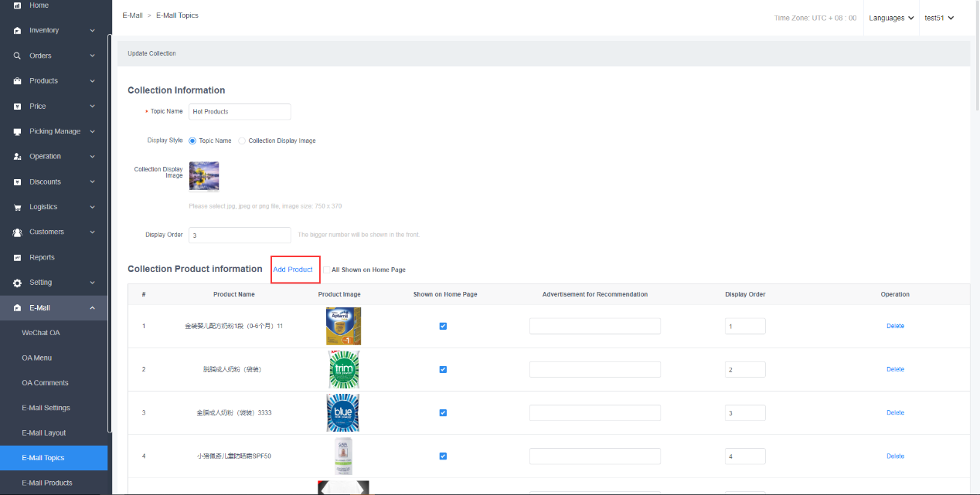Click the Inventory icon in the sidebar
The image size is (980, 495).
[17, 31]
